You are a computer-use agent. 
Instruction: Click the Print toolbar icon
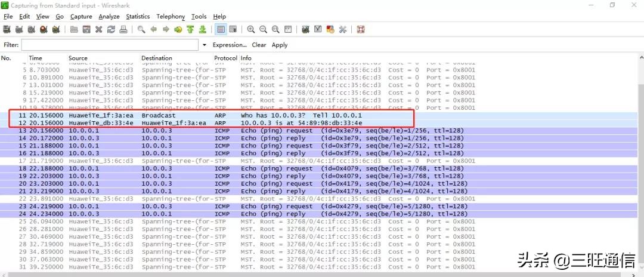(123, 29)
